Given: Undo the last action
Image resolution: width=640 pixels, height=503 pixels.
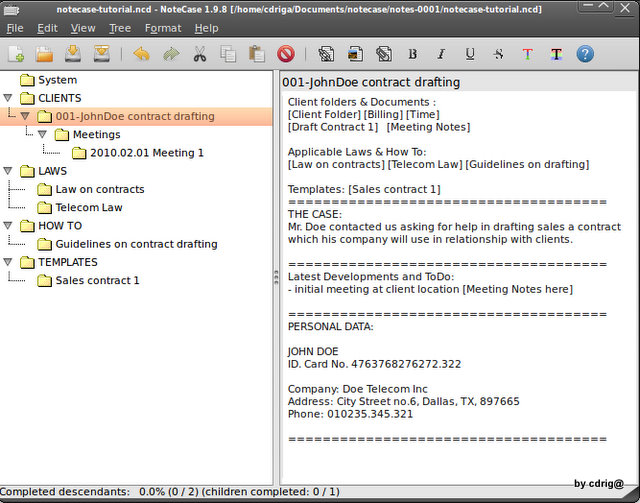Looking at the screenshot, I should 142,54.
